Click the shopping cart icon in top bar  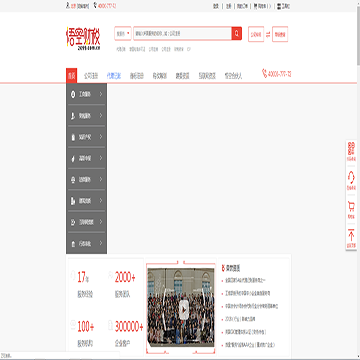tap(255, 6)
